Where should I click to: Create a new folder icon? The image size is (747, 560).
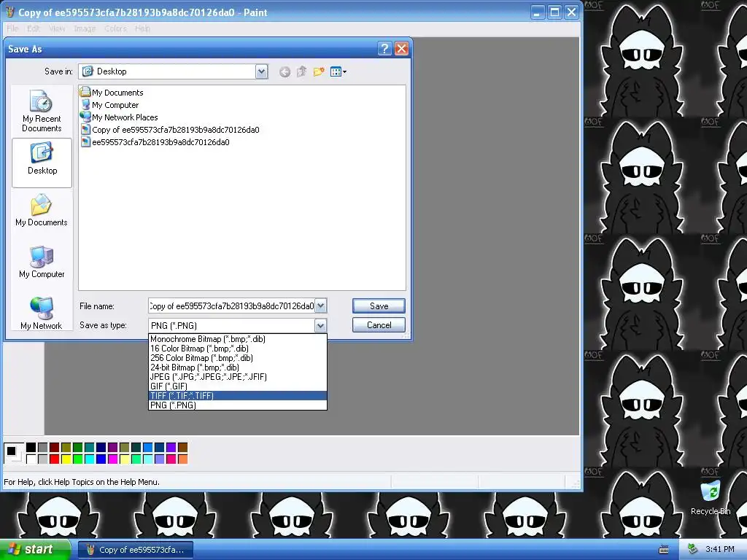click(x=319, y=72)
